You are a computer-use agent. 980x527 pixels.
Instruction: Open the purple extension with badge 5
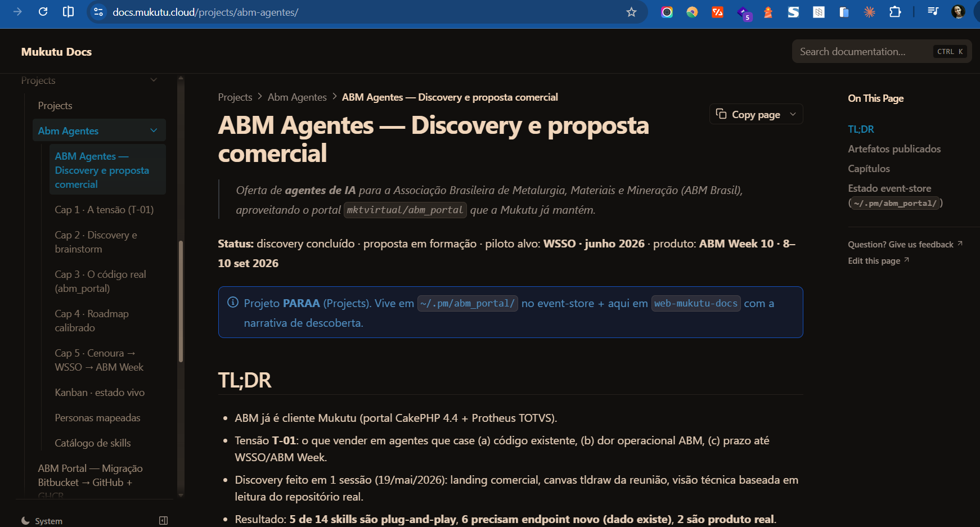coord(744,13)
